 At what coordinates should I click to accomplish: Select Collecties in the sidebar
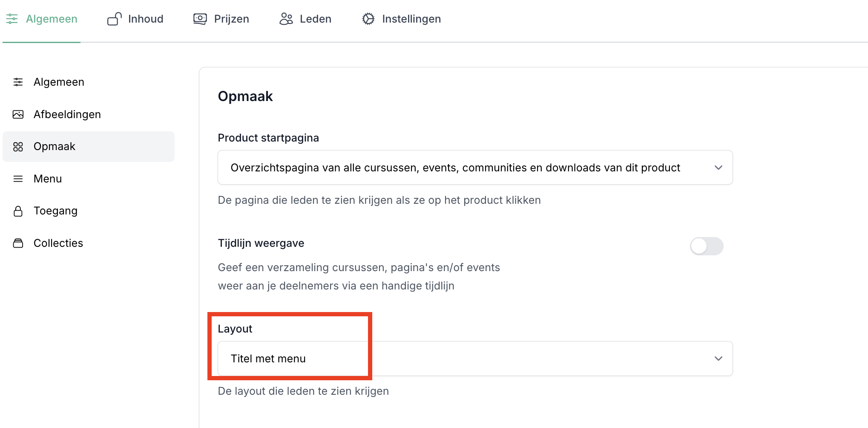coord(58,243)
